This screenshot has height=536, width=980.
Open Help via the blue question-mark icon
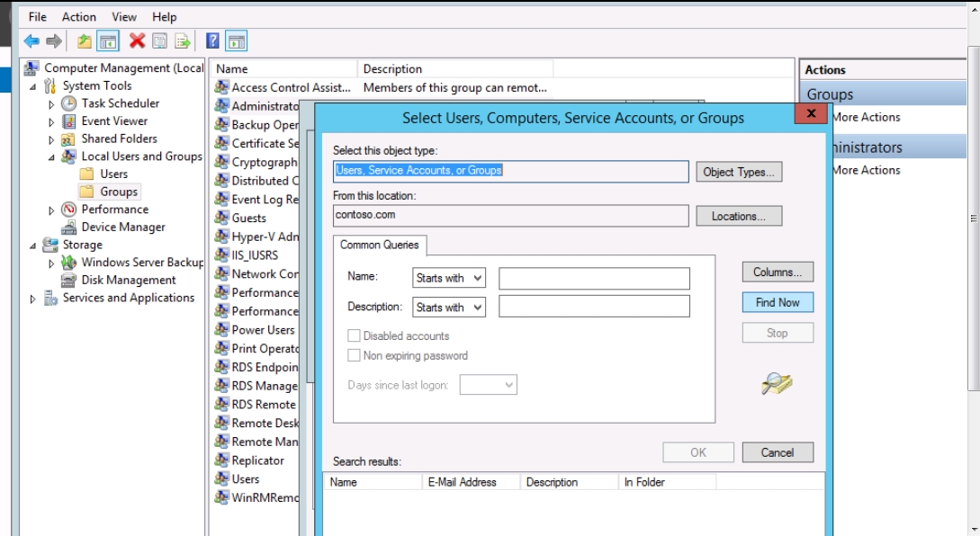point(212,41)
